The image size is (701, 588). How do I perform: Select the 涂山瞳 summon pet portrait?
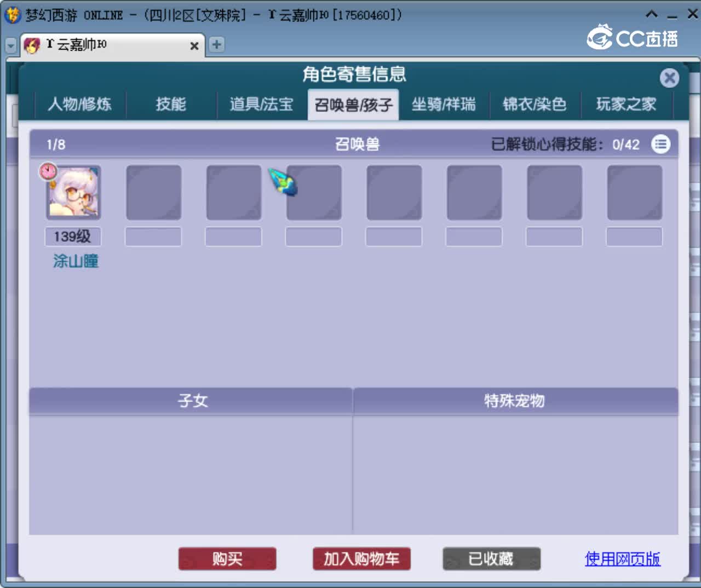click(73, 192)
